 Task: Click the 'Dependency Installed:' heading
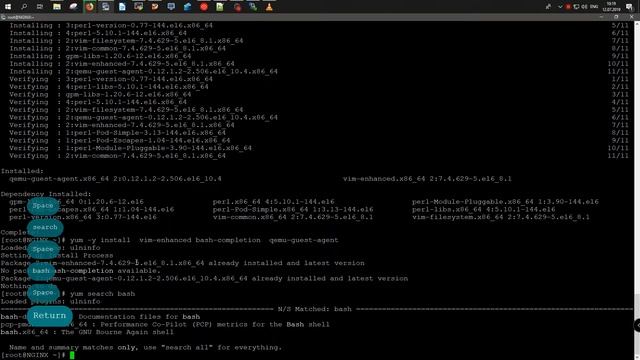(x=46, y=194)
